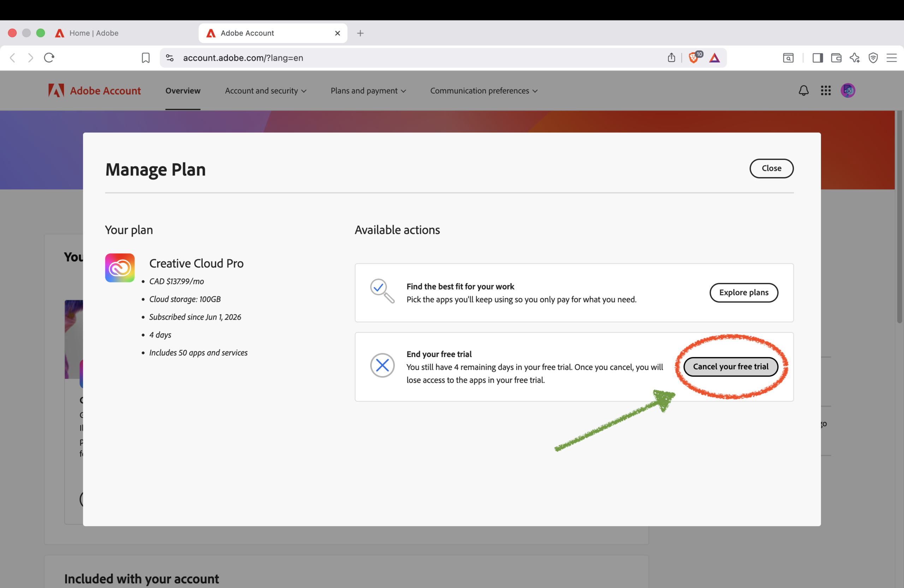Expand Account and security menu
904x588 pixels.
click(x=266, y=91)
